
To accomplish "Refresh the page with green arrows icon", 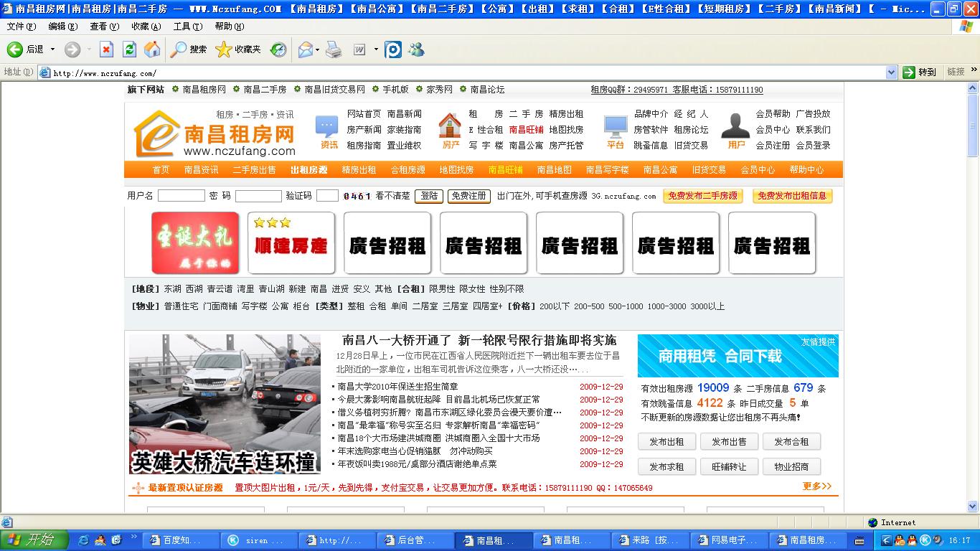I will (129, 50).
